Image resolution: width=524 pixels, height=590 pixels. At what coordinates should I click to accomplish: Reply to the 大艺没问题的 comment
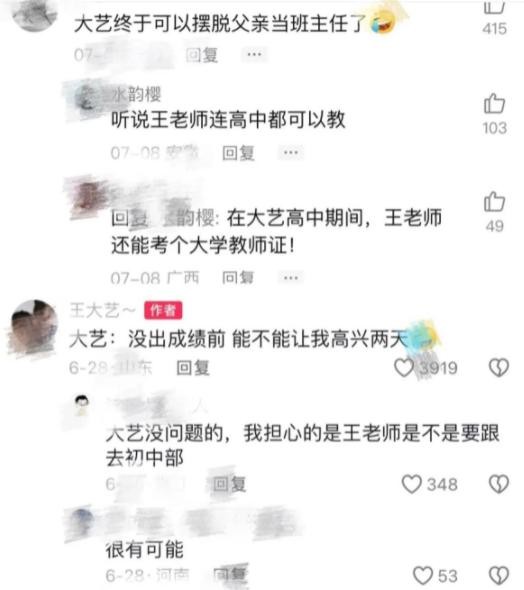[x=229, y=484]
